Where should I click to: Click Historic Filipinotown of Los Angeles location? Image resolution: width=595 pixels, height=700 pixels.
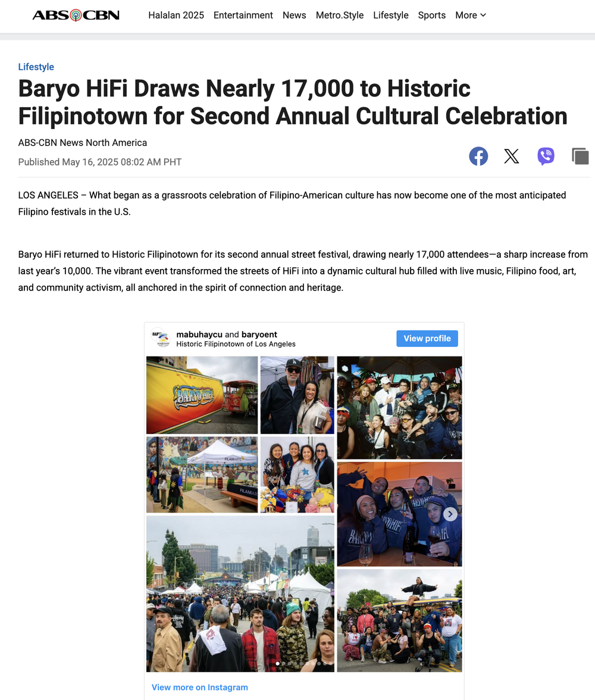(236, 344)
